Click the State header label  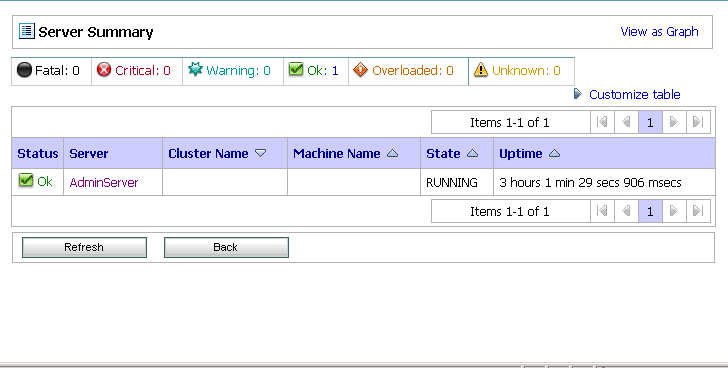443,154
